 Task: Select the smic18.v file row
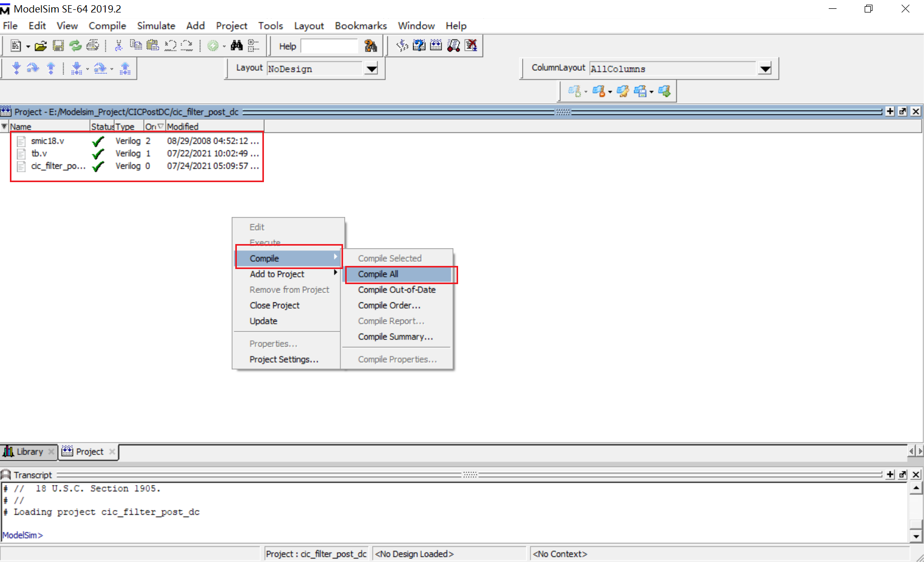coord(137,141)
